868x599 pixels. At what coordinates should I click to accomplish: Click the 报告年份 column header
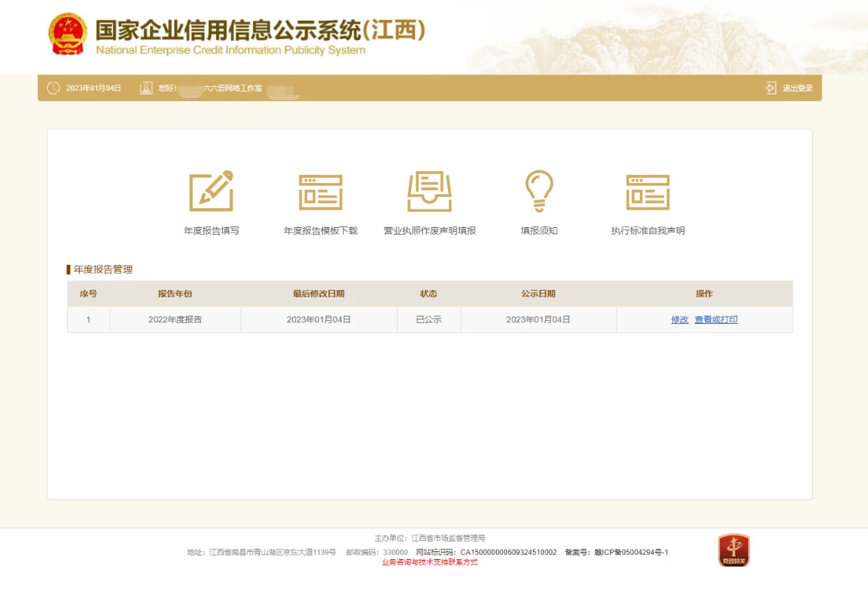(x=175, y=294)
